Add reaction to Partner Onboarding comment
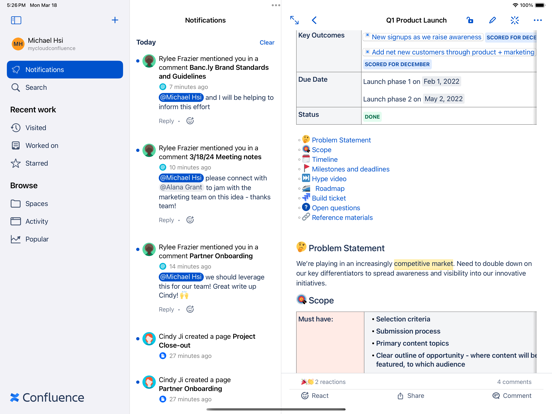 (x=190, y=309)
